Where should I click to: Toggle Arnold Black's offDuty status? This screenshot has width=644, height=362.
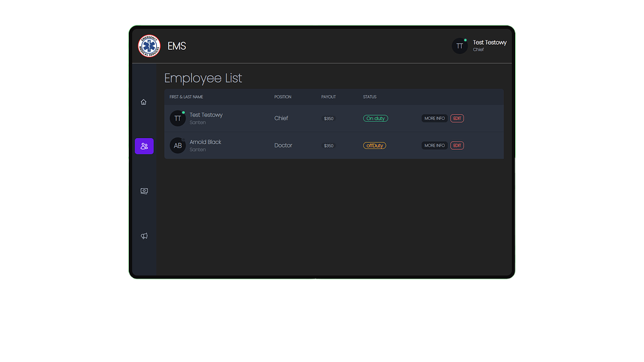(x=375, y=145)
